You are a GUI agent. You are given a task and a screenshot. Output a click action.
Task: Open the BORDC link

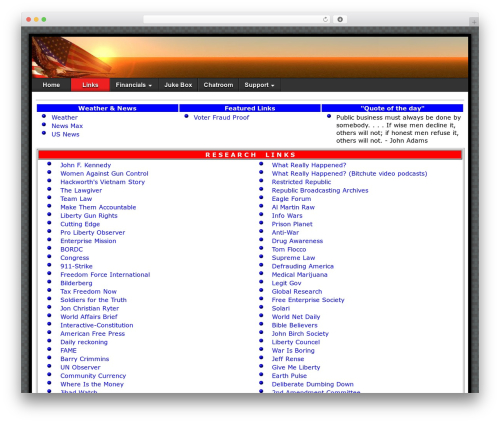(72, 249)
